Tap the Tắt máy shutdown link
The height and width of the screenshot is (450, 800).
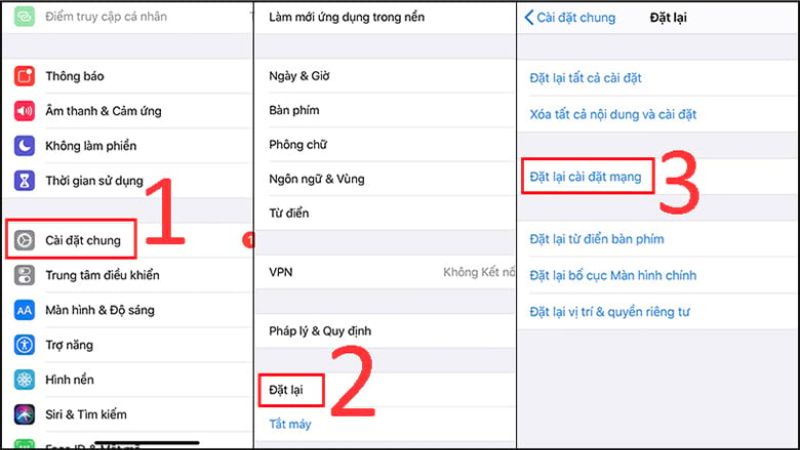[290, 424]
